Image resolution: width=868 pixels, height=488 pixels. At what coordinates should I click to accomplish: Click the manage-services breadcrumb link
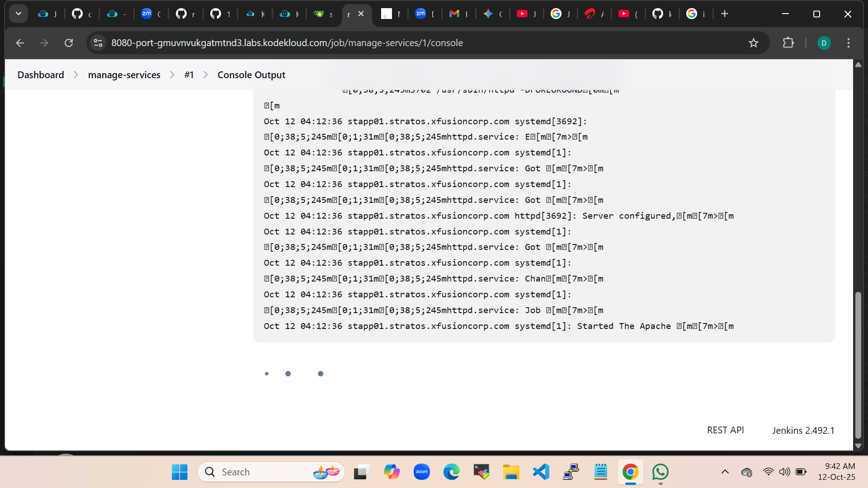click(124, 75)
